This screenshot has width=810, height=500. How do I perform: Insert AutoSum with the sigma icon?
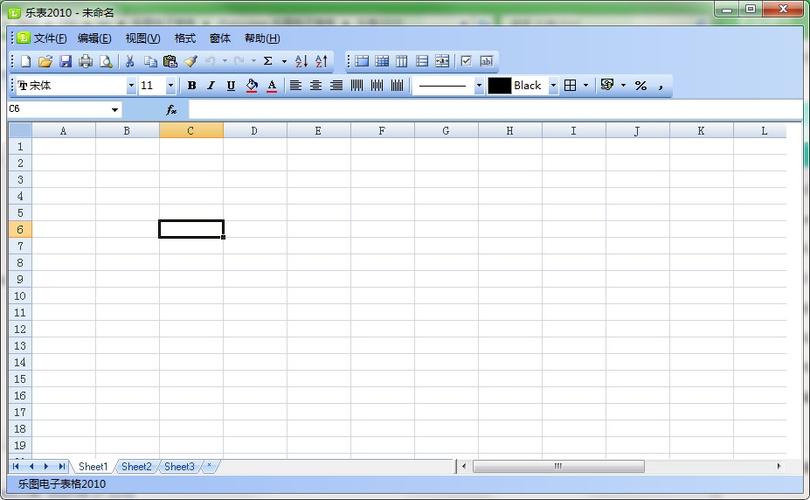[x=268, y=61]
